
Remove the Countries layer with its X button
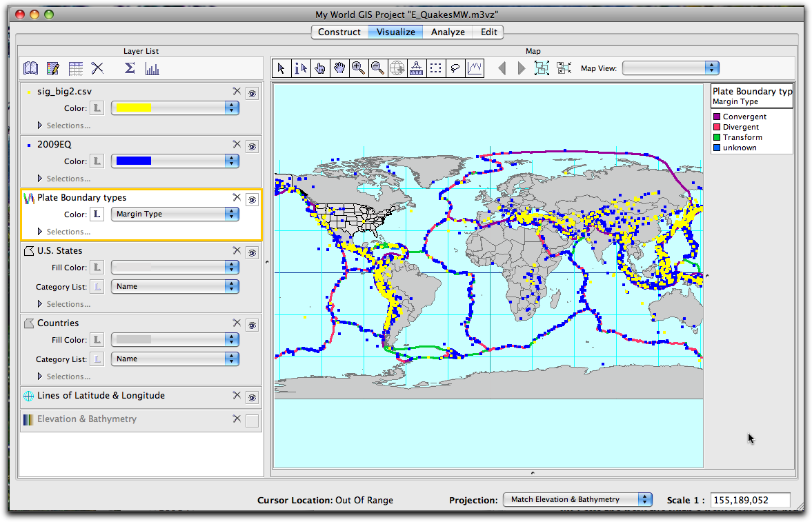pyautogui.click(x=237, y=322)
